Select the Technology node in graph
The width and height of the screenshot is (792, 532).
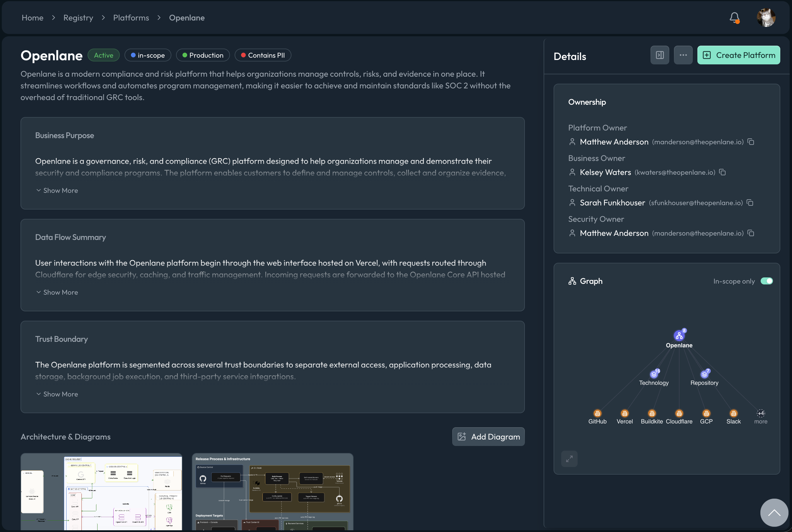point(654,374)
